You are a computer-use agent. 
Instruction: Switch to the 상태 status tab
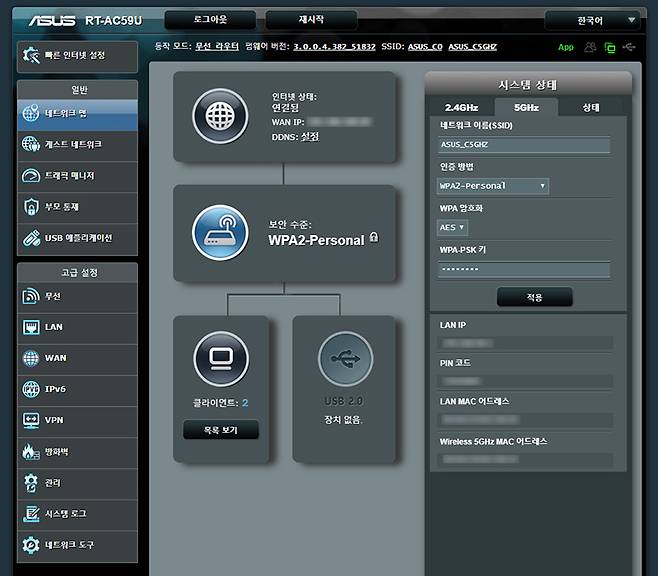(x=591, y=108)
